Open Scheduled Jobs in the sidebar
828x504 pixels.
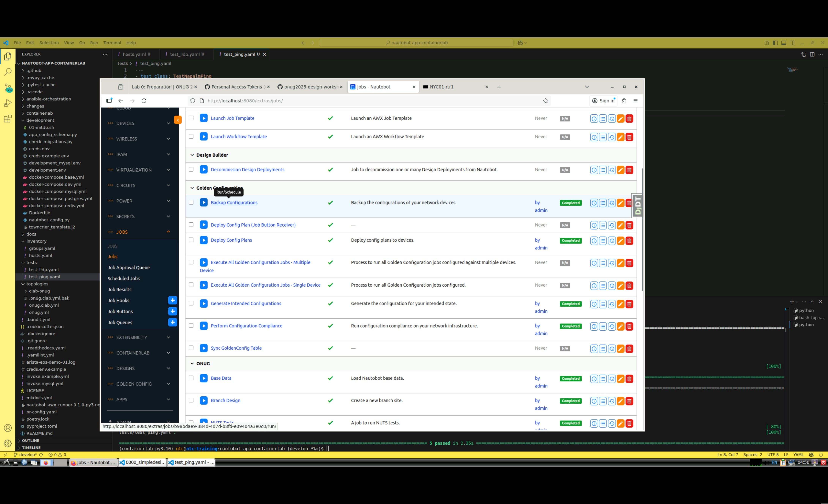[x=123, y=279]
